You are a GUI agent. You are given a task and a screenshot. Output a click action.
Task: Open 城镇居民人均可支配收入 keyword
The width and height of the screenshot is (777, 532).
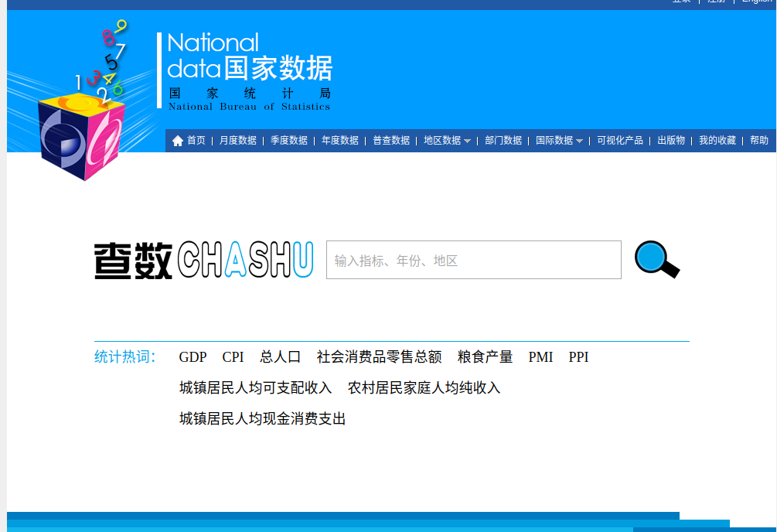[255, 387]
